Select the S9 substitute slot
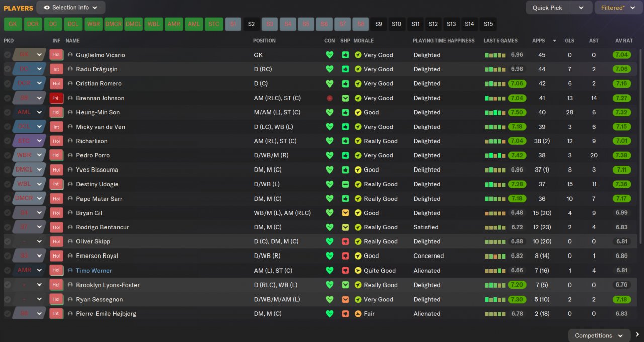Viewport: 644px width, 342px height. pos(379,24)
